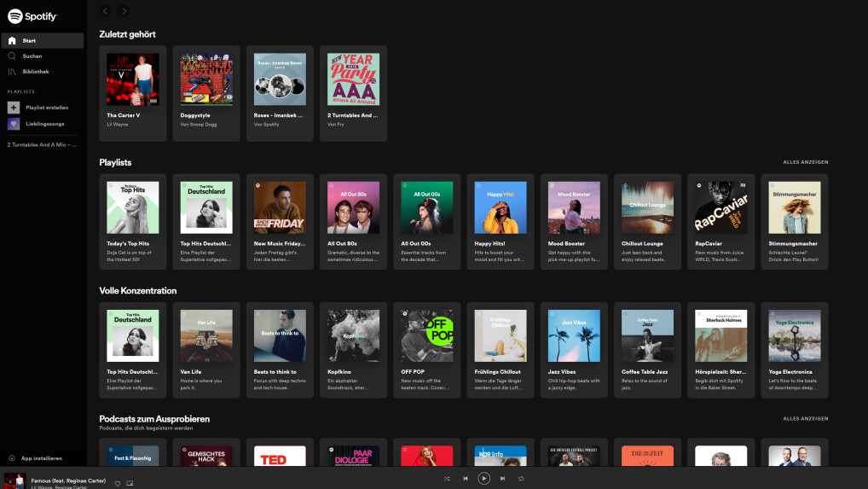Toggle repeat mode
Viewport: 868px width, 489px height.
[521, 479]
